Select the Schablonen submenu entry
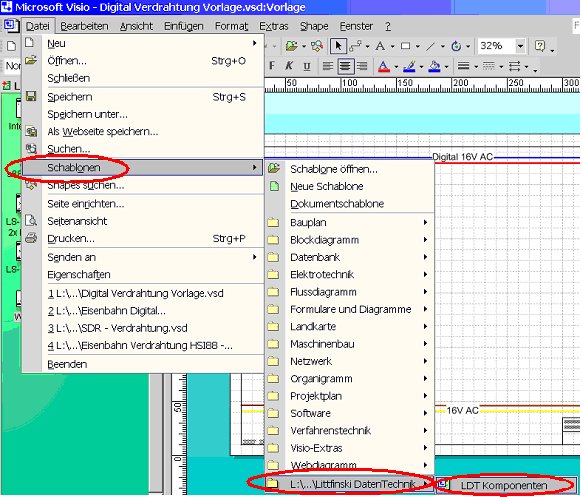The height and width of the screenshot is (497, 582). click(x=143, y=168)
